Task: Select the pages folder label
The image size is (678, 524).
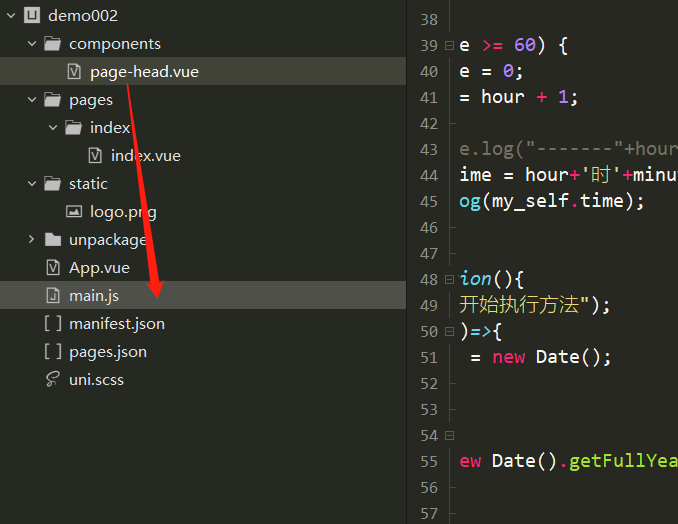Action: (91, 100)
